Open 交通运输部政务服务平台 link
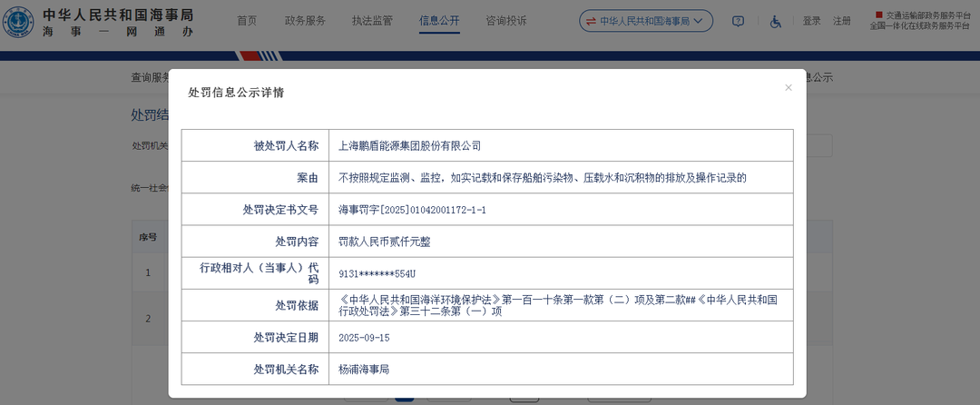This screenshot has height=405, width=980. pyautogui.click(x=922, y=15)
